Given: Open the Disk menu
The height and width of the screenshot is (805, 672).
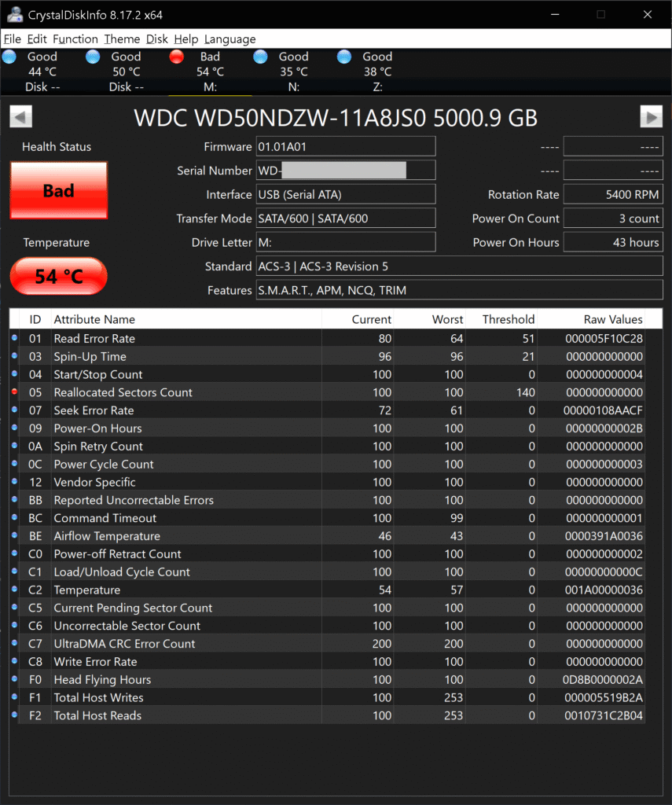Looking at the screenshot, I should coord(157,39).
